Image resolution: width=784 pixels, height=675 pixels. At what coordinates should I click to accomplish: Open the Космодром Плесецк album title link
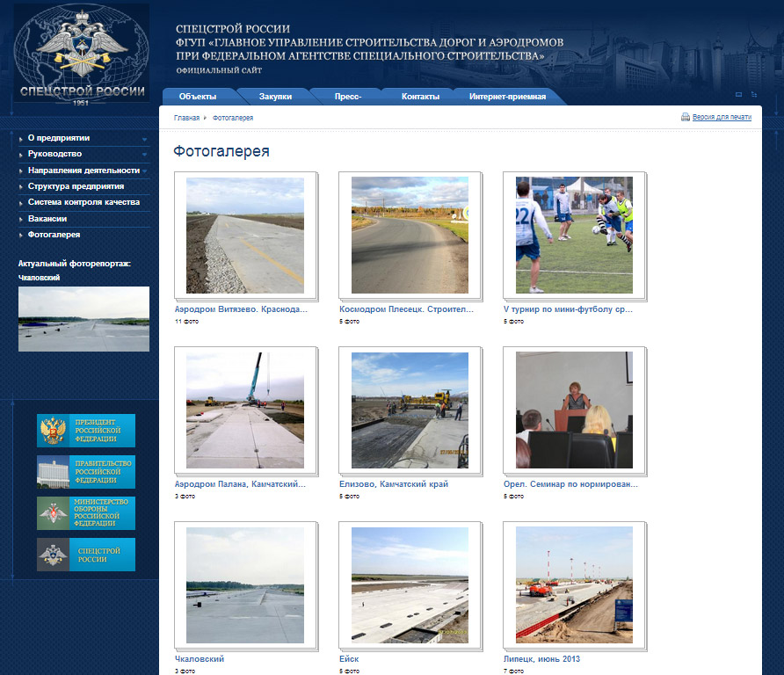click(x=406, y=309)
